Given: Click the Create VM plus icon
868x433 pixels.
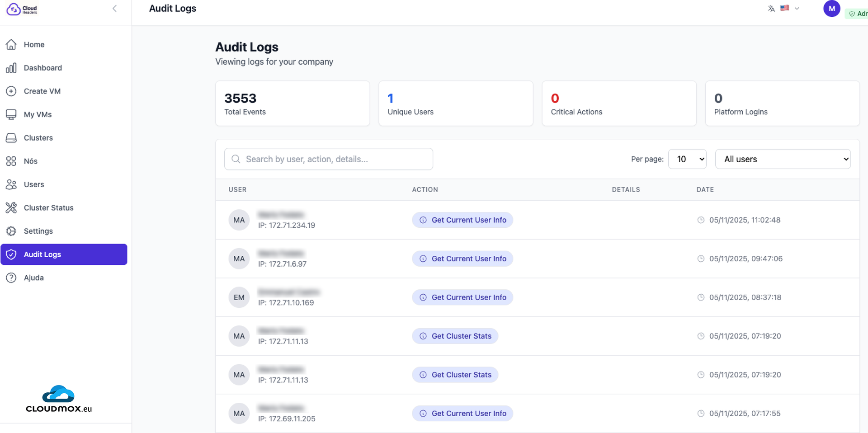Looking at the screenshot, I should pos(11,91).
